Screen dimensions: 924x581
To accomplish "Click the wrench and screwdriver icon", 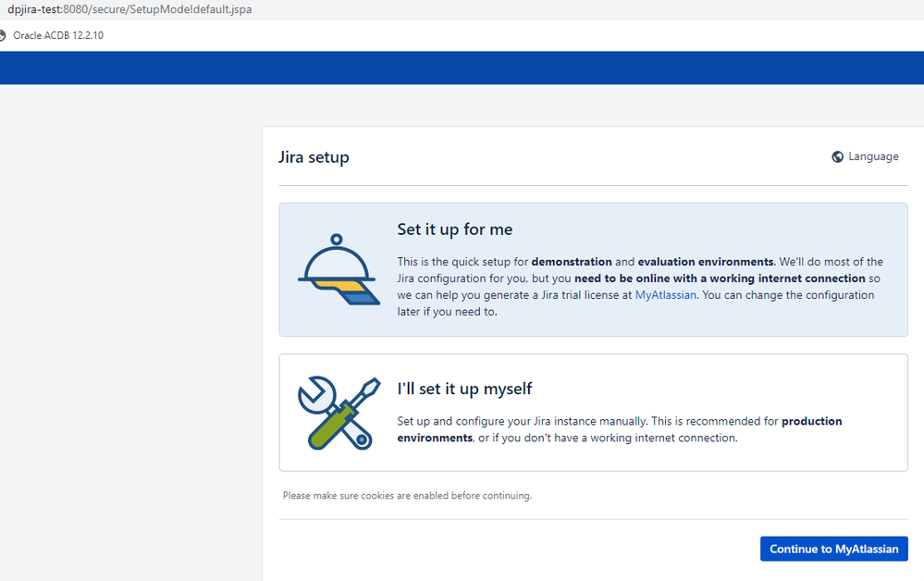I will 339,413.
